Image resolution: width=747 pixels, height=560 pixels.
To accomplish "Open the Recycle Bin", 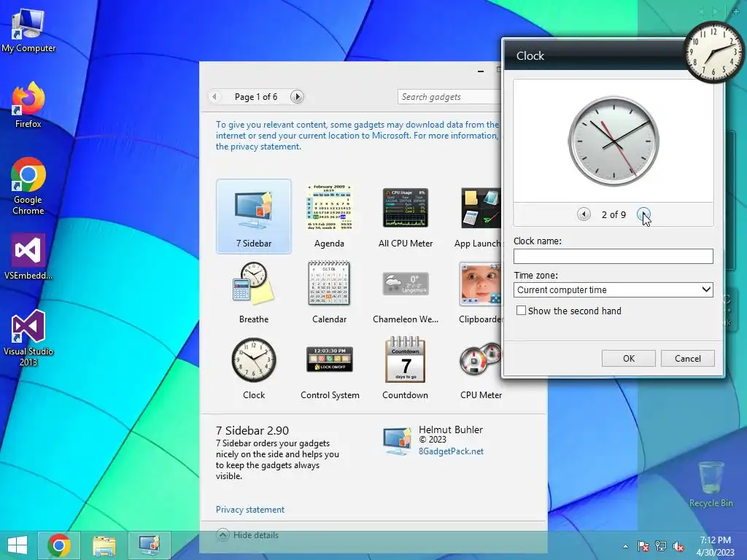I will point(711,484).
